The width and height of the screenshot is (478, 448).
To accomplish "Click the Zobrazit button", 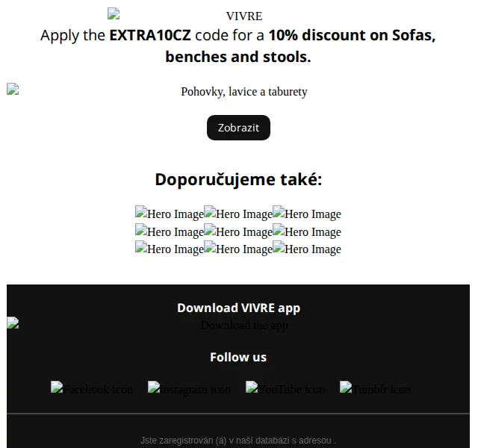I will tap(238, 128).
